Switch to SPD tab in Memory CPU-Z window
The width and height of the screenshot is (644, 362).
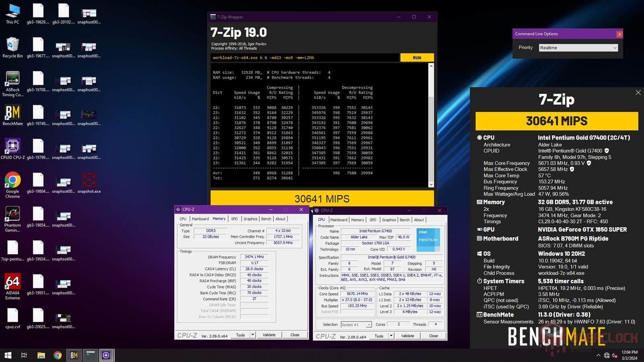(x=234, y=219)
